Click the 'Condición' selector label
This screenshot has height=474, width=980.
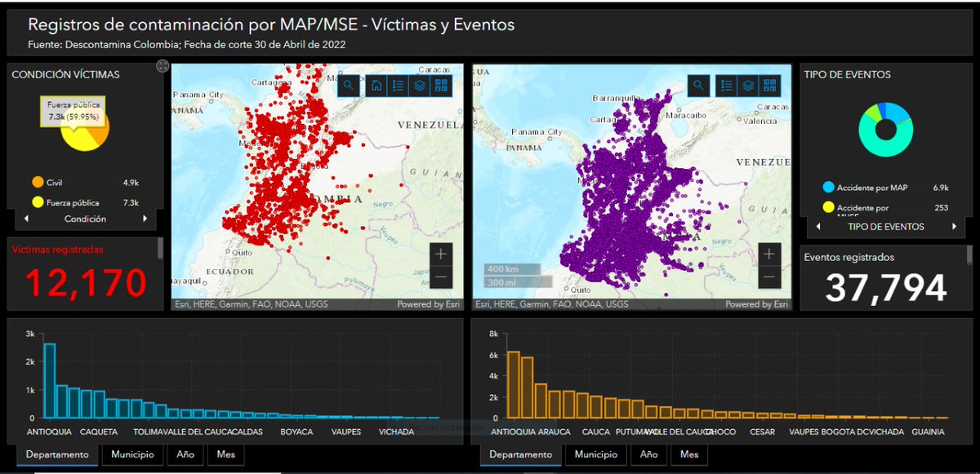tap(85, 219)
